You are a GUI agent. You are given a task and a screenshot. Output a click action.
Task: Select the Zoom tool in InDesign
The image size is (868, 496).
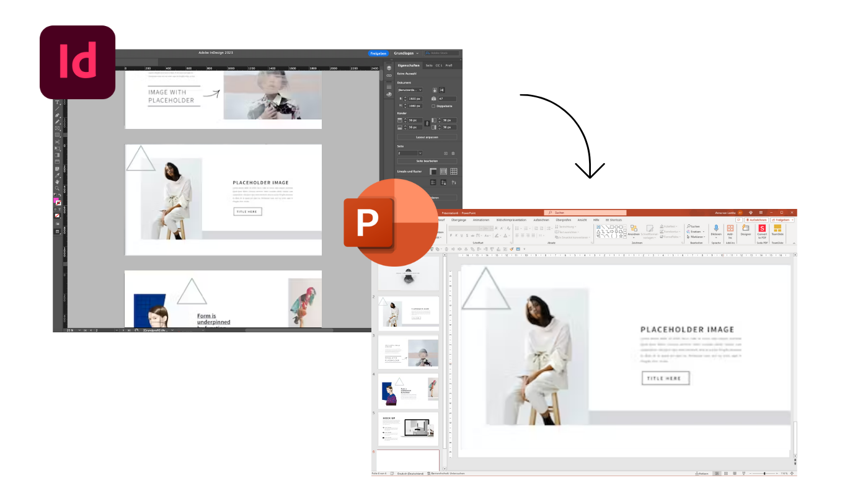click(x=57, y=189)
